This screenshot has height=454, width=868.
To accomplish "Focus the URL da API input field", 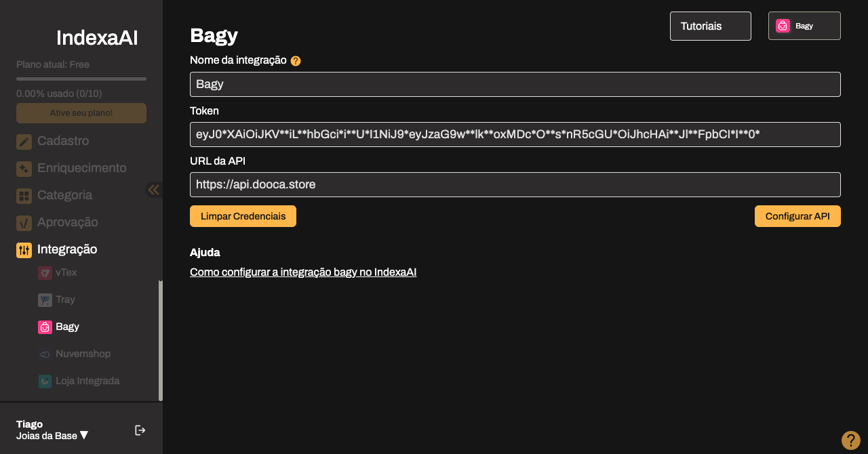I will [x=515, y=185].
